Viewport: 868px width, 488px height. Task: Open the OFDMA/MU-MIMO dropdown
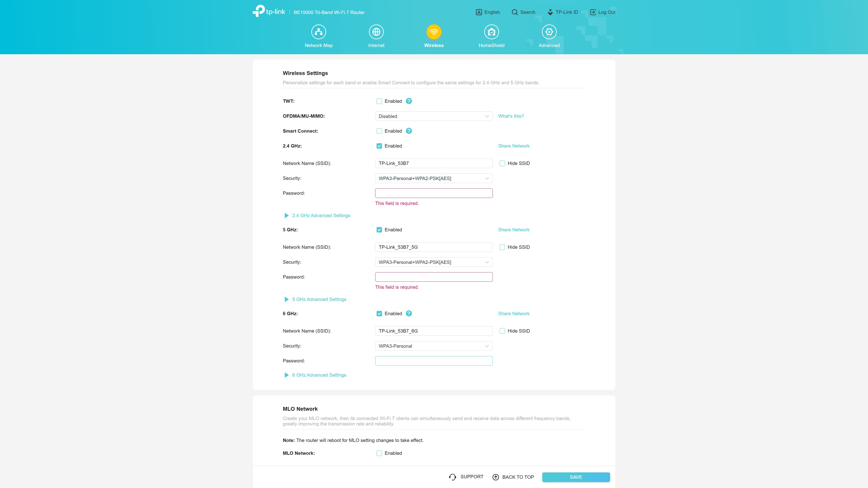[434, 116]
